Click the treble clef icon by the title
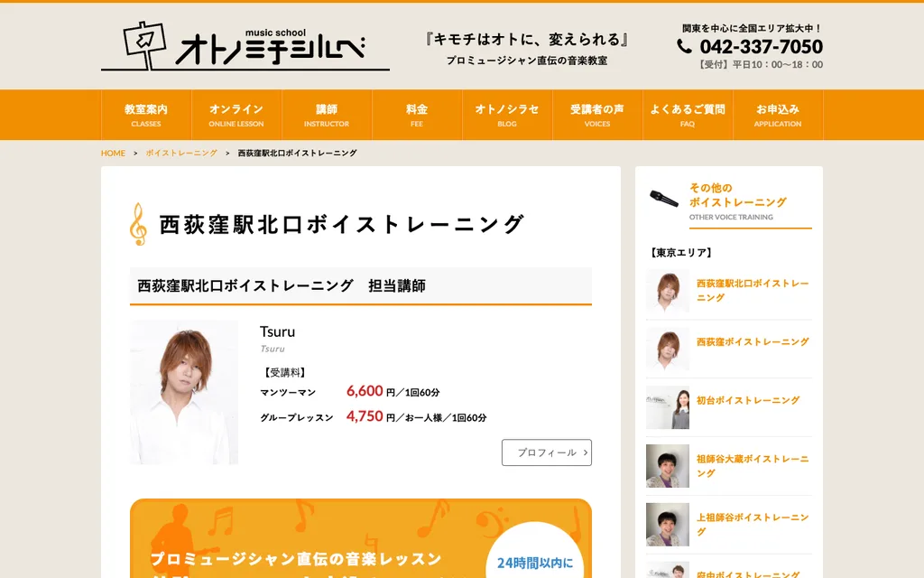 (x=138, y=224)
